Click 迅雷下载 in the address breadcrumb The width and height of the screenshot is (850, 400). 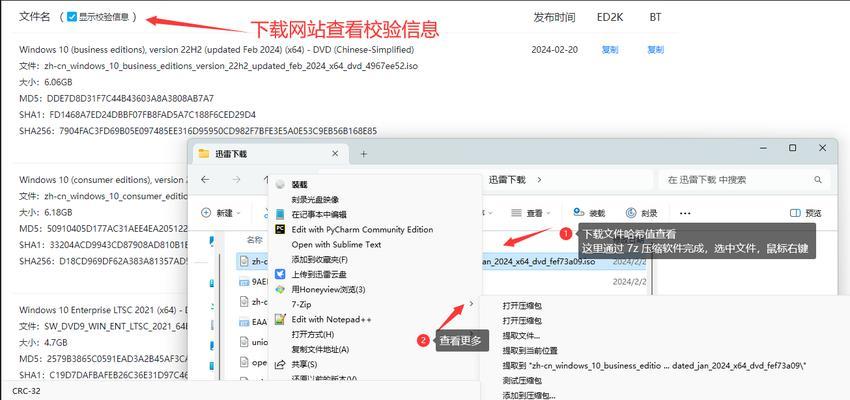507,179
